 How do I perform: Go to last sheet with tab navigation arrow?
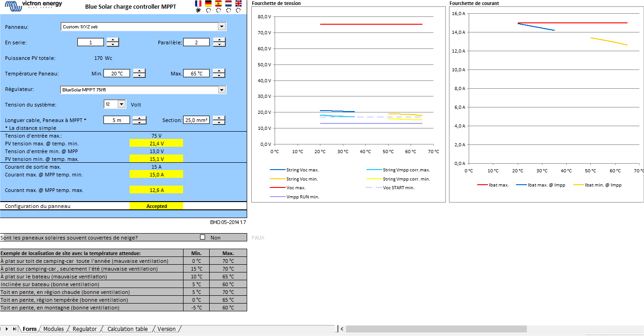pyautogui.click(x=15, y=329)
